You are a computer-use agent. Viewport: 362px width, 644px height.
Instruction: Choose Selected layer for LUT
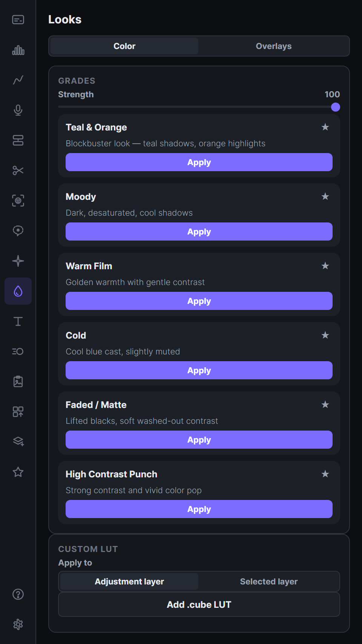pos(269,581)
